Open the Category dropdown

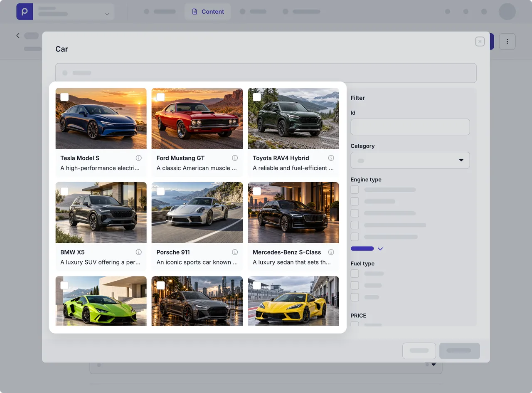click(x=410, y=160)
